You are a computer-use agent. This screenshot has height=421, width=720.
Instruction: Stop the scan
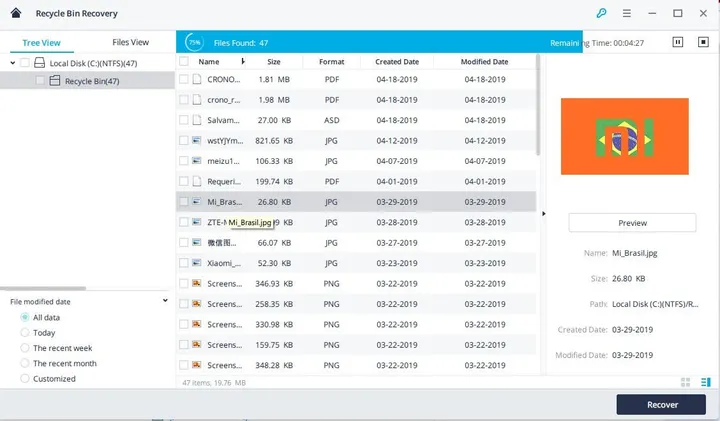click(x=704, y=42)
